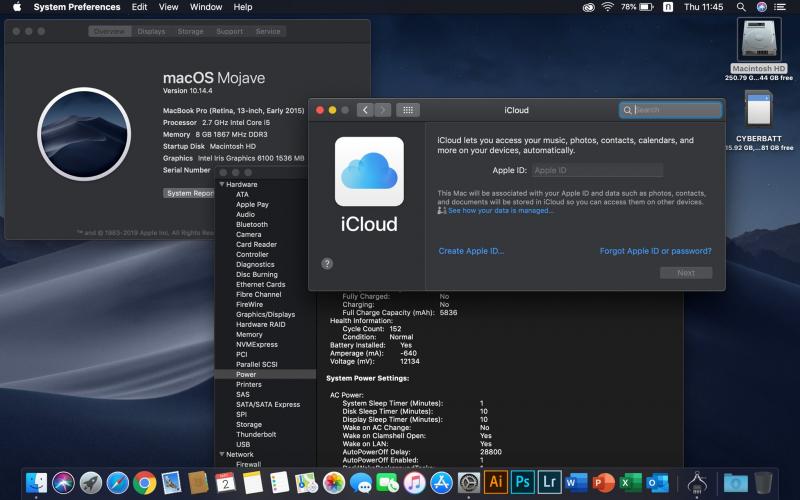Open Notes from the Dock
Image resolution: width=800 pixels, height=500 pixels.
coord(253,482)
